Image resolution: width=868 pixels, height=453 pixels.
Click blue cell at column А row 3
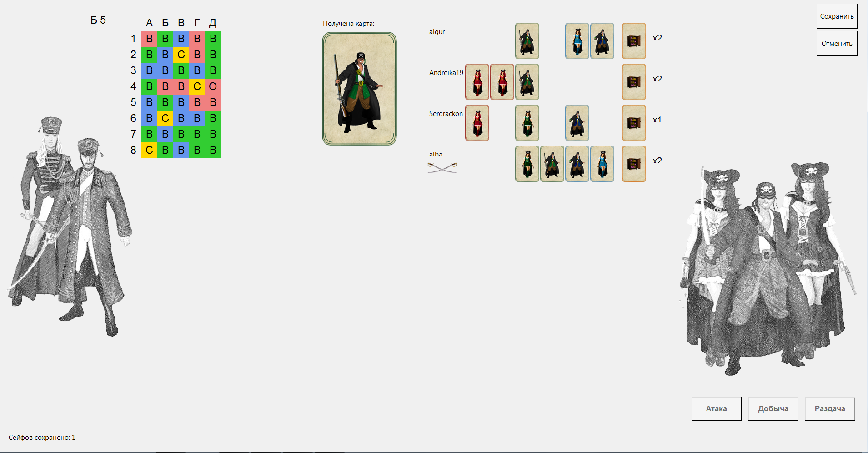tap(149, 70)
